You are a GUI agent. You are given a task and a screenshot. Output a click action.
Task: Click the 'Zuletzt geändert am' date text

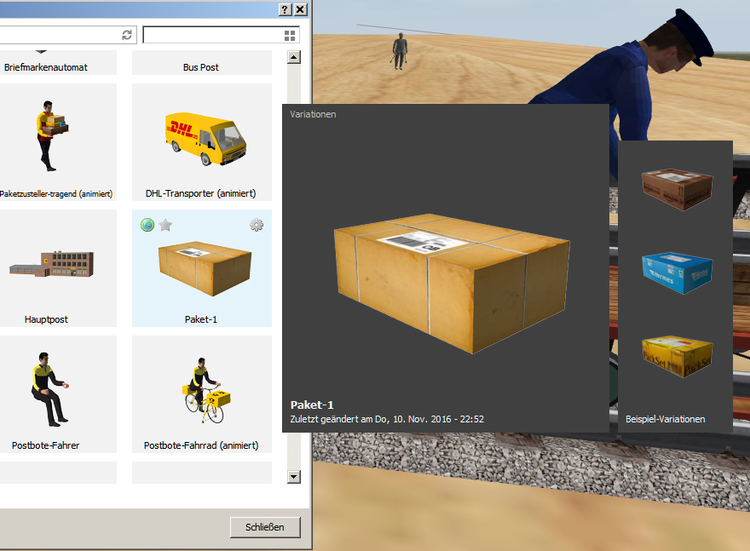(x=387, y=419)
